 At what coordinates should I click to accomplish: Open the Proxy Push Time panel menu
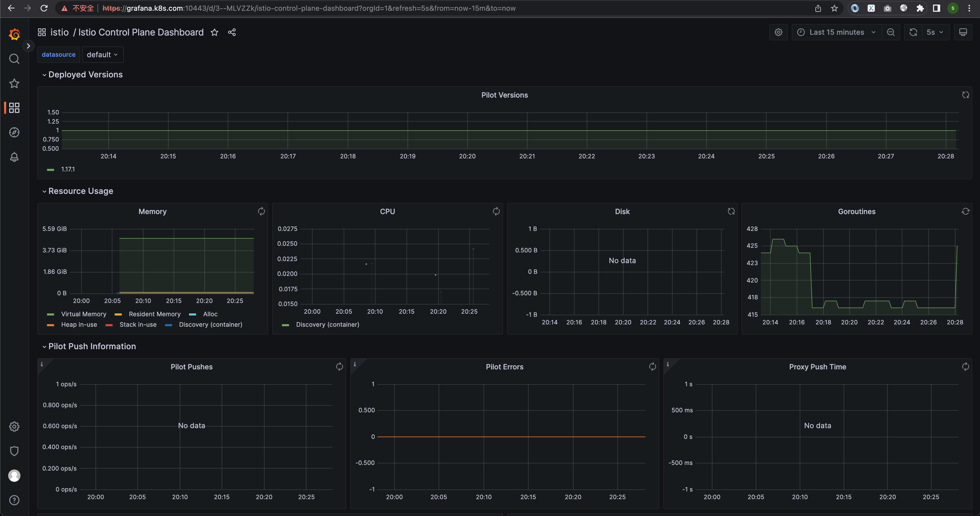(x=818, y=367)
